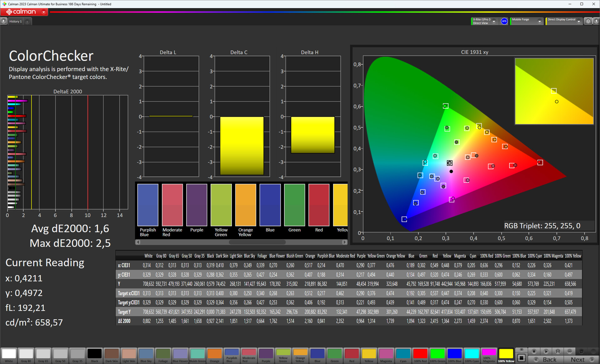Screen dimensions: 600x364
Task: Click the history panel play arrow
Action: [3, 21]
